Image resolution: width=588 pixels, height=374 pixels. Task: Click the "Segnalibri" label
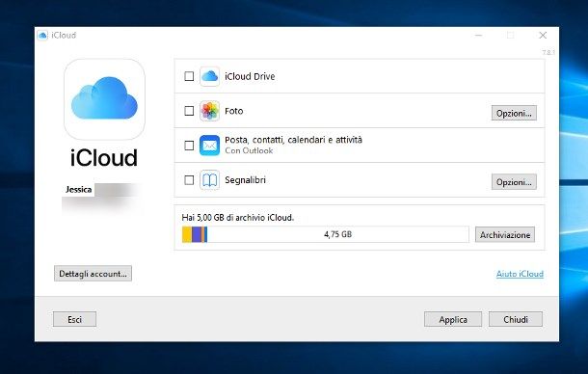pos(245,180)
